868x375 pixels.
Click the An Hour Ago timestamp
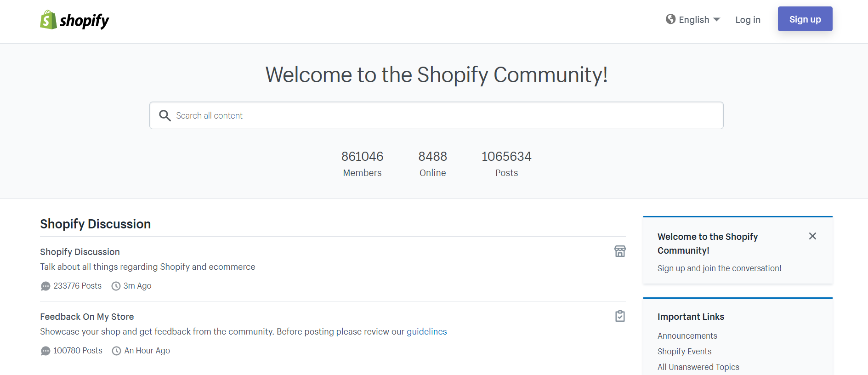(x=147, y=351)
